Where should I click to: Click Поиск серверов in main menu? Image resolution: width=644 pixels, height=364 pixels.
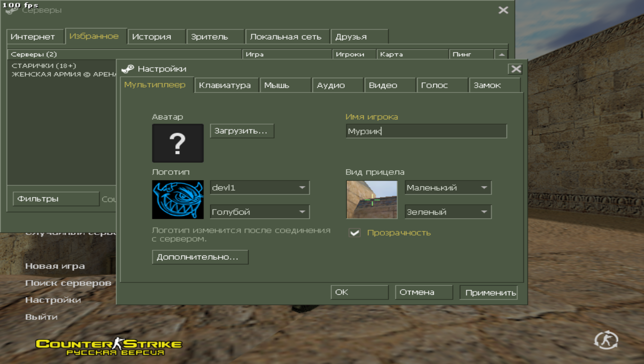[68, 283]
